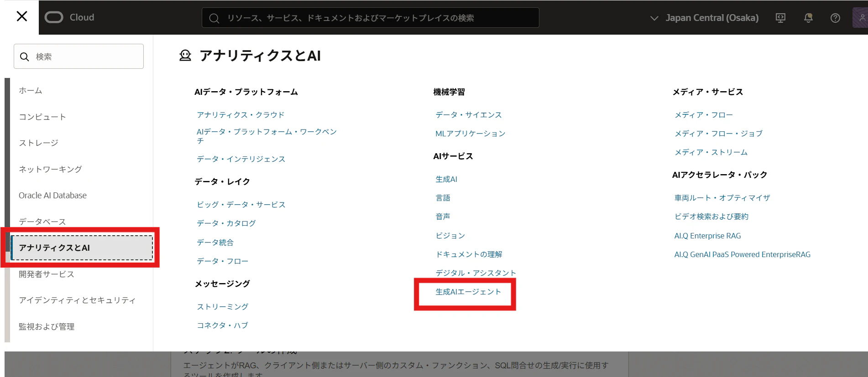Select コンピュート in the navigation menu
Image resolution: width=868 pixels, height=377 pixels.
(x=42, y=117)
